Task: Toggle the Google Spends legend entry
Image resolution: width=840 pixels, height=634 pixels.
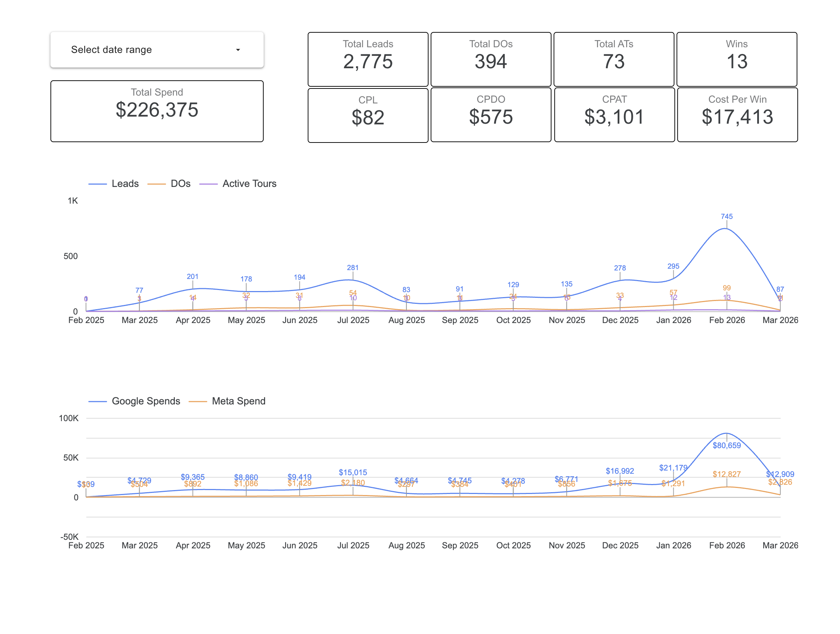Action: 145,401
